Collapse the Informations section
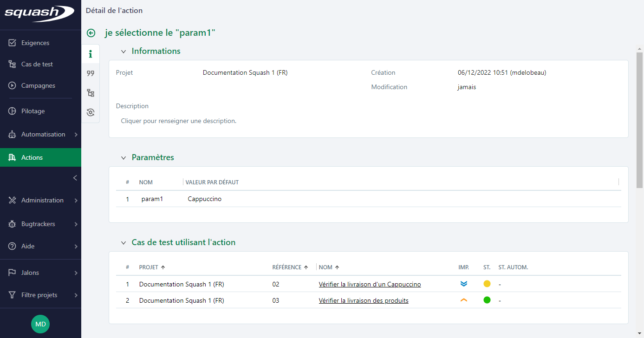644x338 pixels. 123,51
